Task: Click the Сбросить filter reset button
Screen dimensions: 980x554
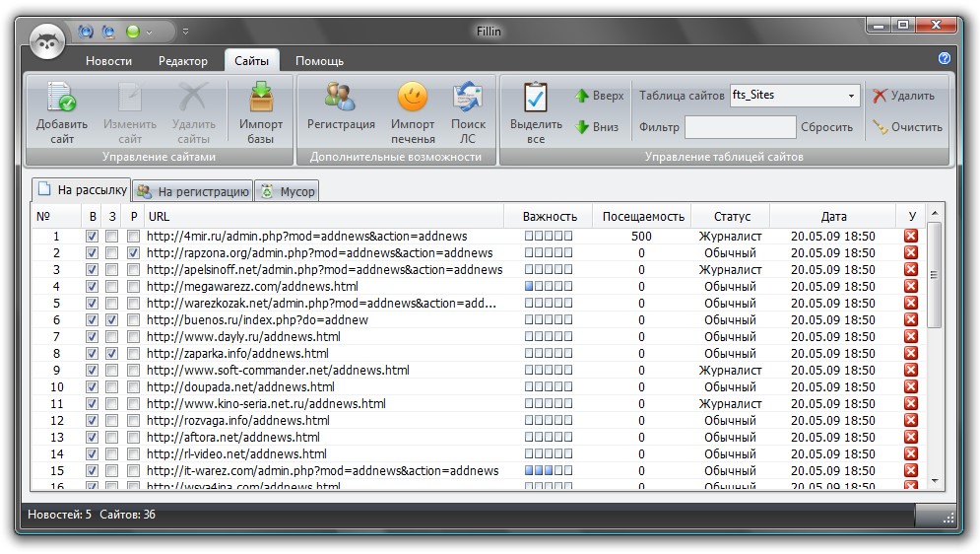Action: pyautogui.click(x=826, y=127)
